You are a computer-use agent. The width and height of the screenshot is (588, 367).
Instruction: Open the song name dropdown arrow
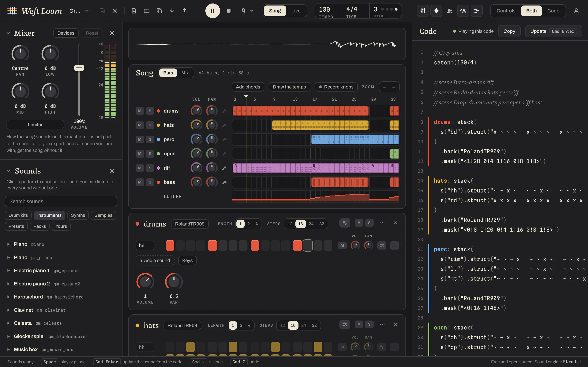87,11
